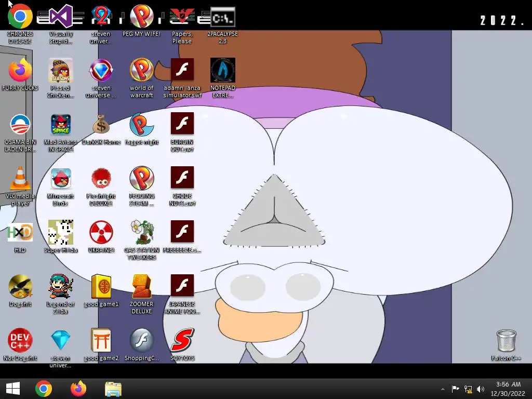Launch the Super Hilda pixel icon
The image size is (532, 399).
61,232
